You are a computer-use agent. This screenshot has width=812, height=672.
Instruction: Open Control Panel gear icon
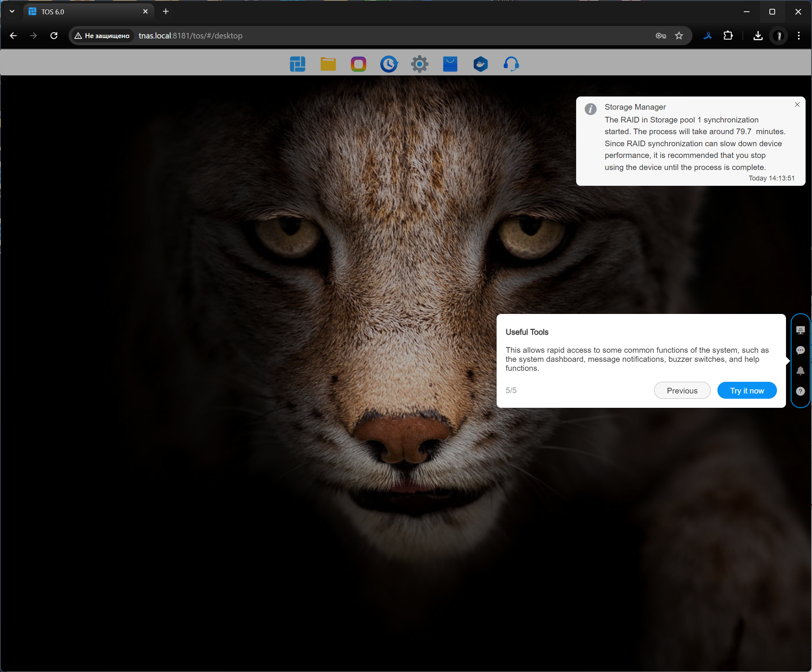[x=419, y=64]
